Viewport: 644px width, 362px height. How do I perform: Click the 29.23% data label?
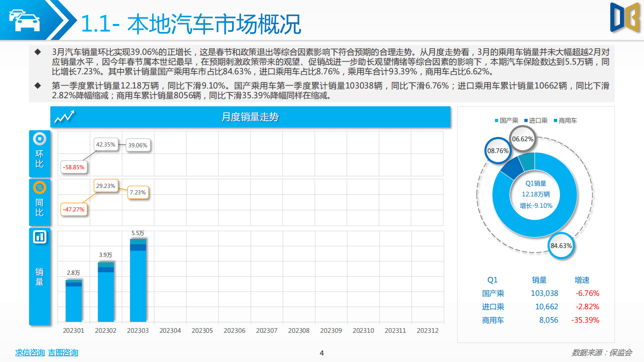click(106, 186)
